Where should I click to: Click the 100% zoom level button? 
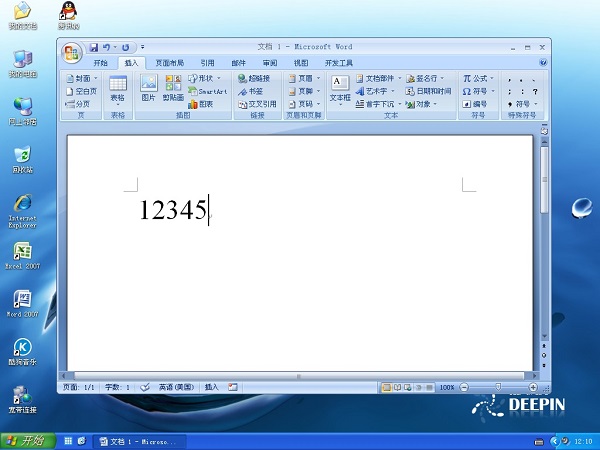447,388
